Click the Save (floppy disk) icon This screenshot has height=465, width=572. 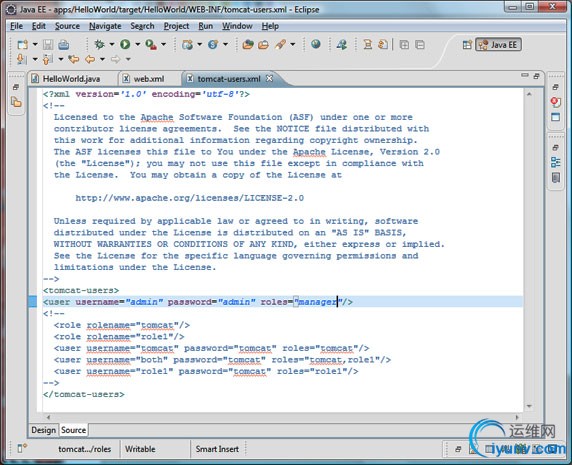(x=48, y=44)
